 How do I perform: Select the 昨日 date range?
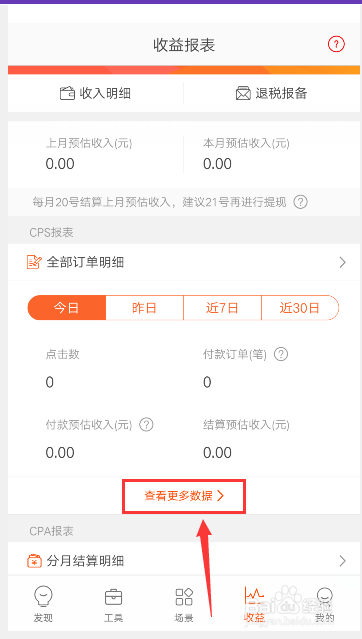point(144,308)
